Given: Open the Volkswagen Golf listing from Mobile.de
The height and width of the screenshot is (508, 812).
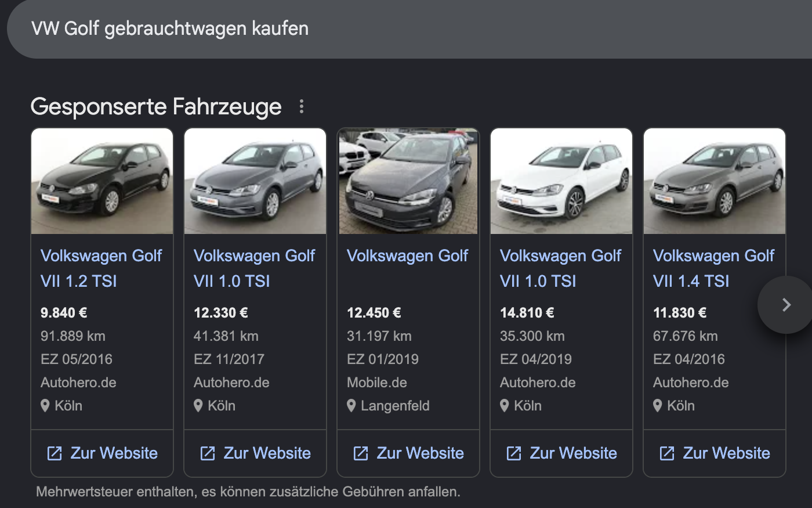Looking at the screenshot, I should [x=407, y=256].
